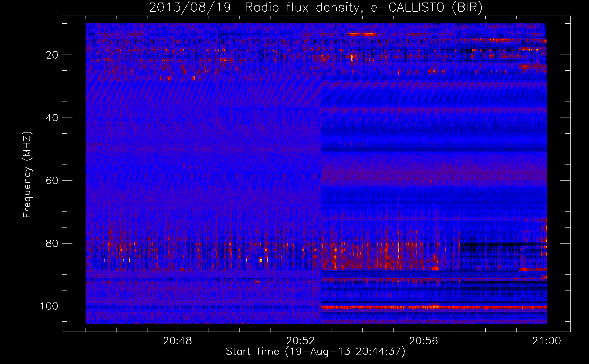Select the 20:48 time tick label
The image size is (589, 364).
(178, 341)
